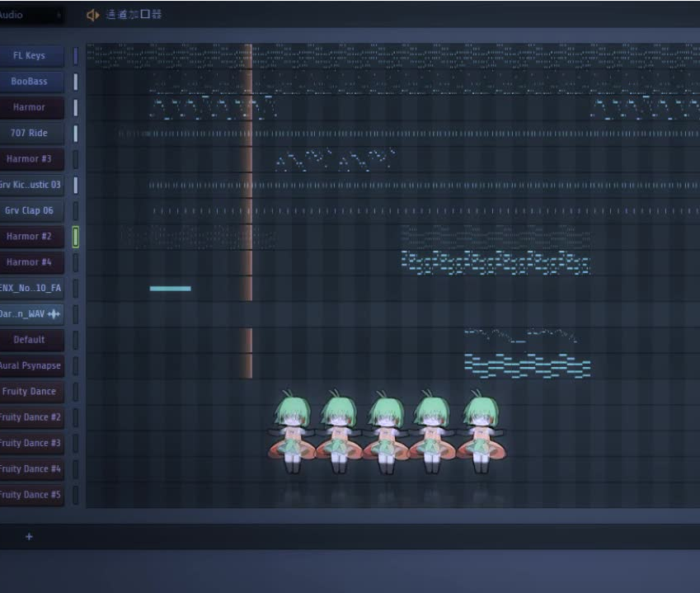The image size is (700, 593).
Task: Add a new channel with the plus button
Action: [29, 537]
